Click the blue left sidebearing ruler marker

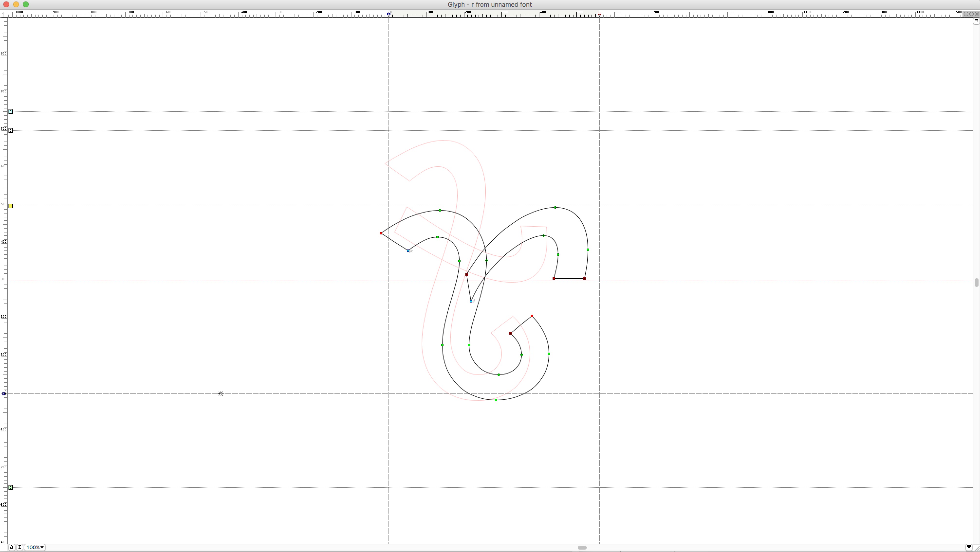(388, 14)
